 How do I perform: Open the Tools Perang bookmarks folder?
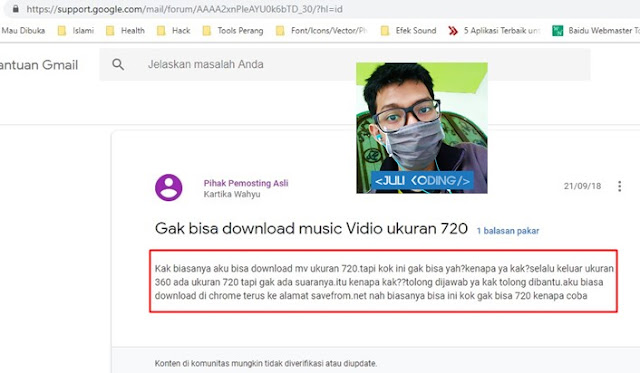coord(233,31)
